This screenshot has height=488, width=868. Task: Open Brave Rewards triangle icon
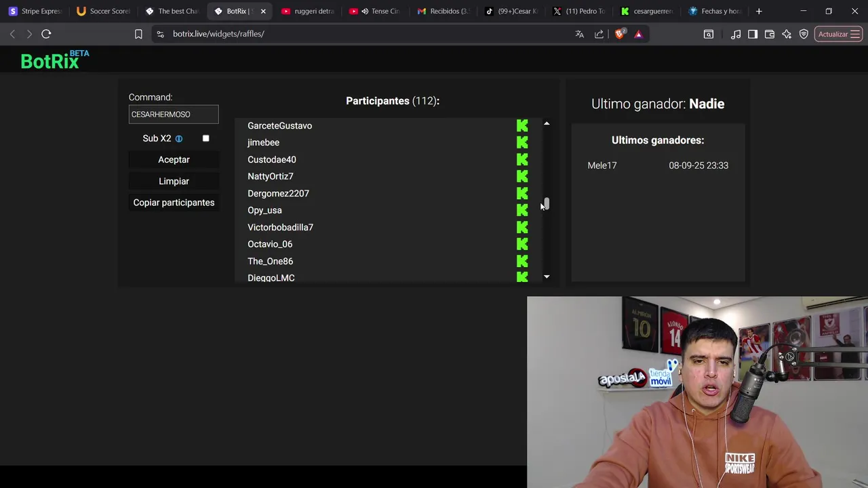click(638, 34)
